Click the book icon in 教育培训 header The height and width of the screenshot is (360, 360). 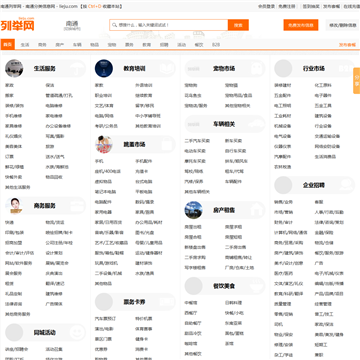[x=166, y=68]
